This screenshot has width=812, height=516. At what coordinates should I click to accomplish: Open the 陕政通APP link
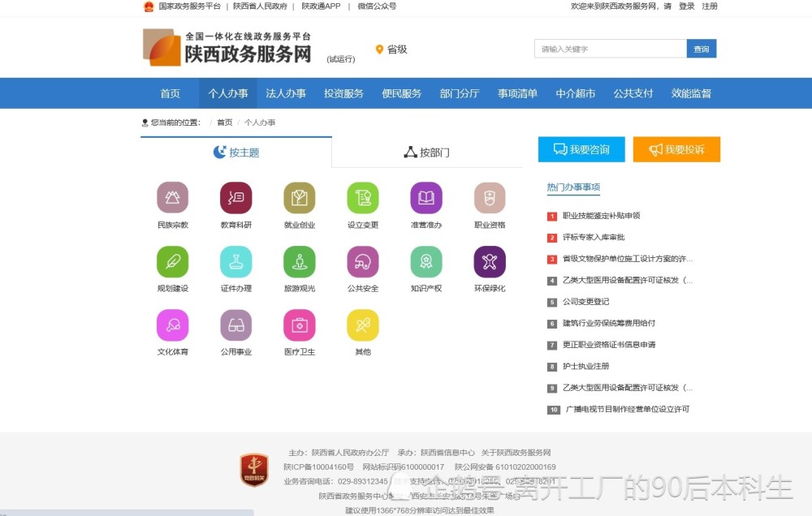321,6
